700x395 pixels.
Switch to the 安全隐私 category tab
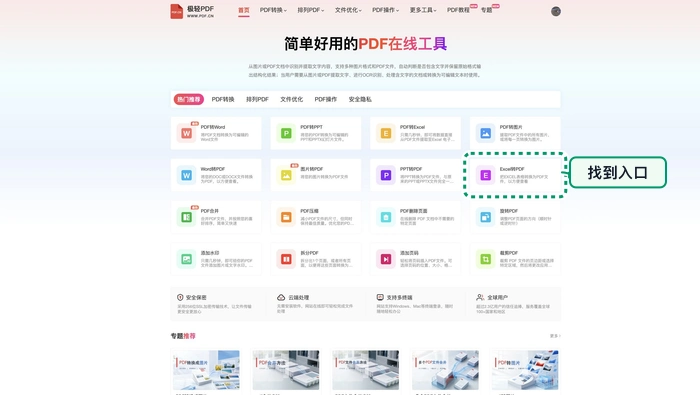click(360, 99)
